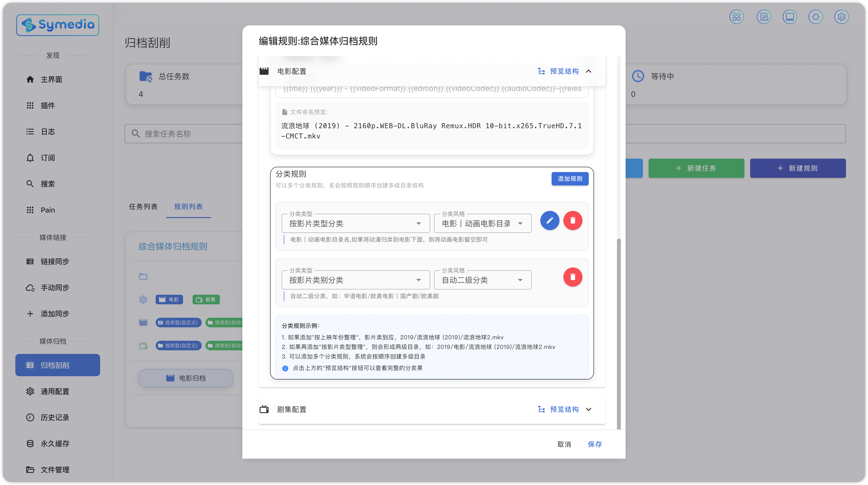Click the dashboard grid icon in the top bar

point(737,17)
